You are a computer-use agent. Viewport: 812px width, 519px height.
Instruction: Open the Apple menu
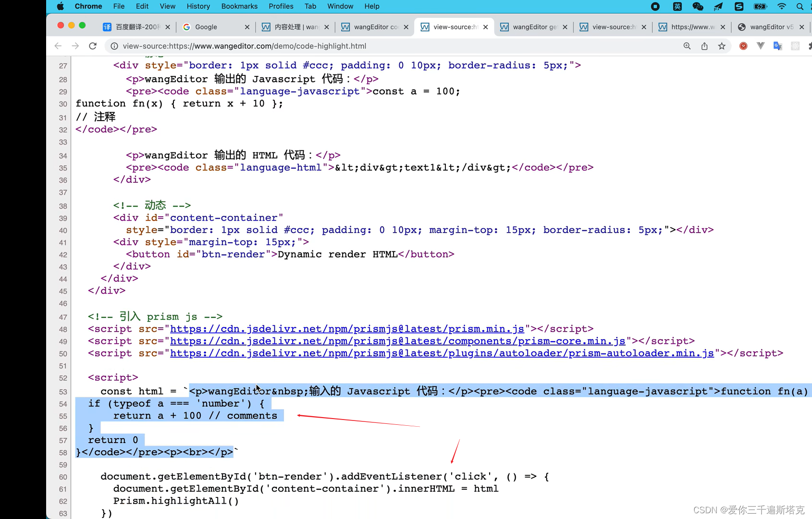coord(60,6)
